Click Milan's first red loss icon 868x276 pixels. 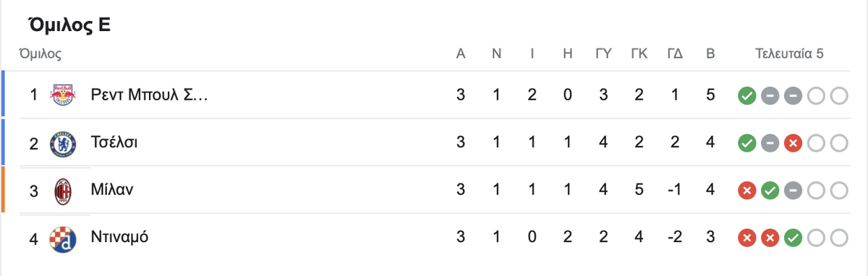click(746, 191)
